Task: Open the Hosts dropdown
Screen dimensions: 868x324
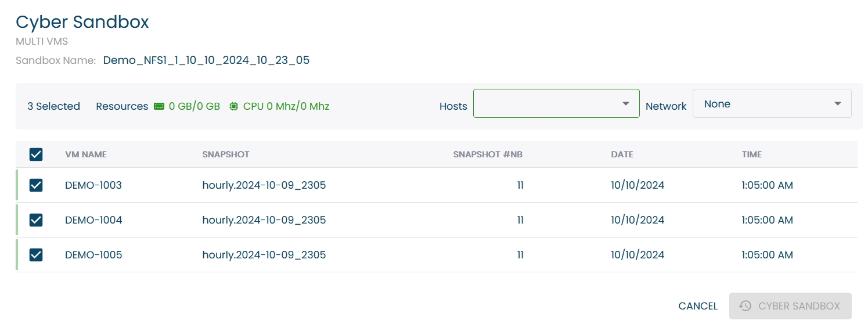Action: (x=556, y=103)
